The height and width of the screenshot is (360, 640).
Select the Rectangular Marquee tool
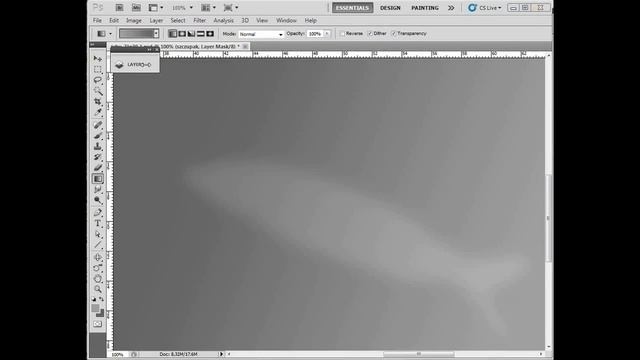(98, 69)
